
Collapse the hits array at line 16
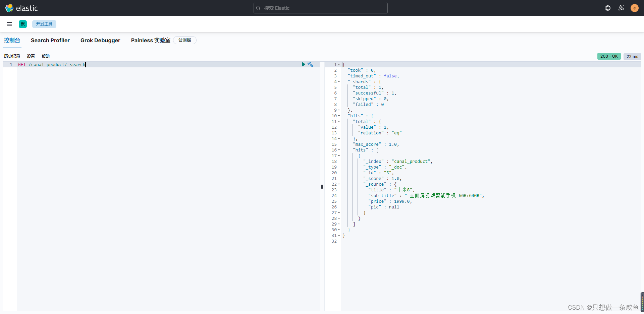339,150
